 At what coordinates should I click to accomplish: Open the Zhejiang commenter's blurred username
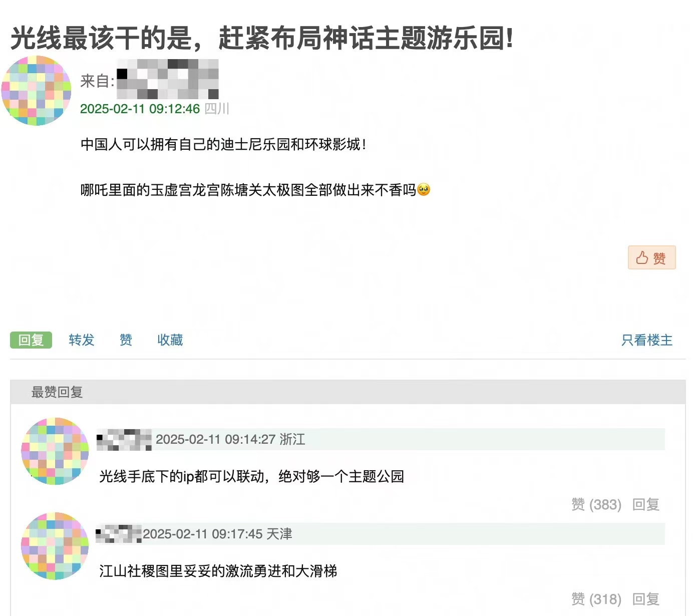[x=124, y=439]
